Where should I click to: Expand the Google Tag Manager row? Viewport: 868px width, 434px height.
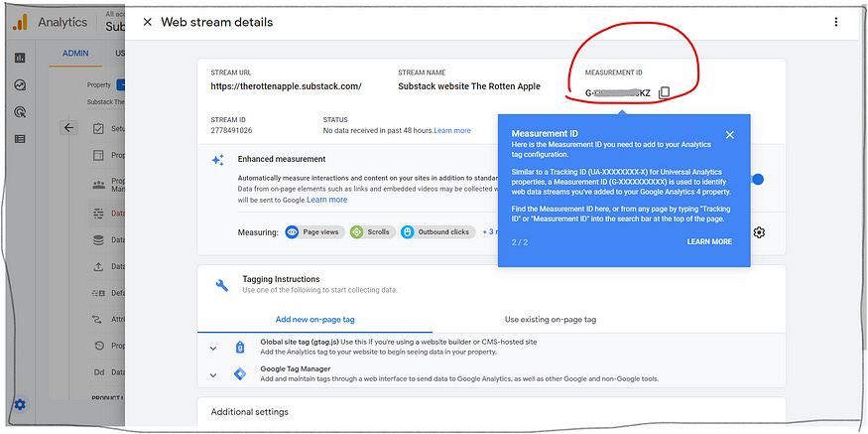click(213, 375)
